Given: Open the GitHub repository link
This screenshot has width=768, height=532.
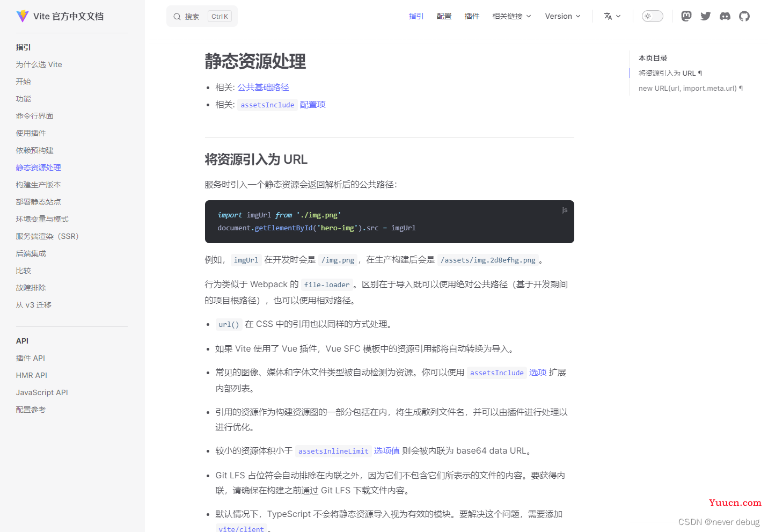Looking at the screenshot, I should click(744, 16).
